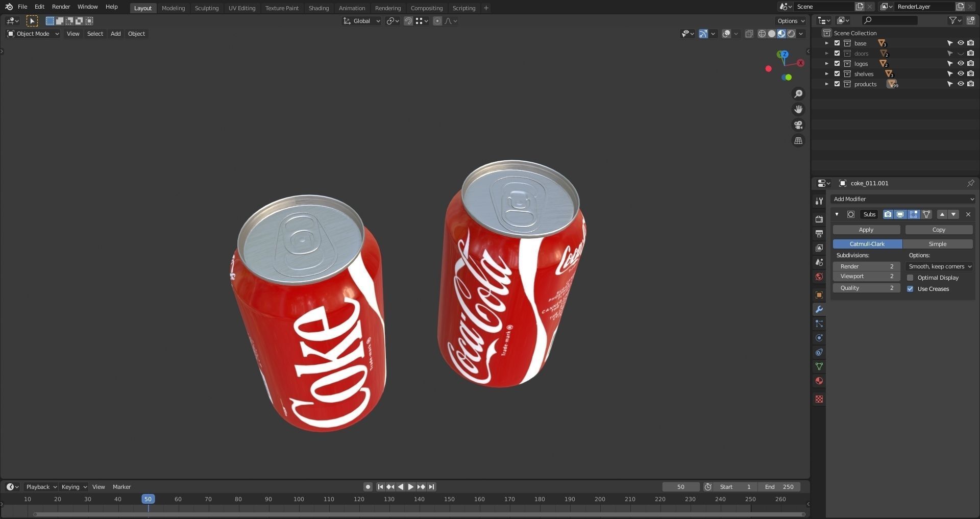Toggle the base collection checkbox
Viewport: 980px width, 519px height.
pos(837,43)
